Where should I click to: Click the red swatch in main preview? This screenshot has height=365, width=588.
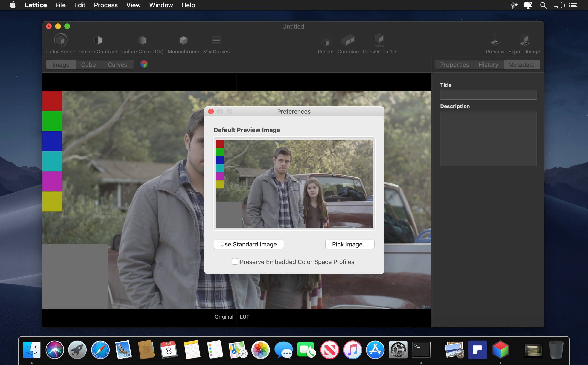point(52,101)
